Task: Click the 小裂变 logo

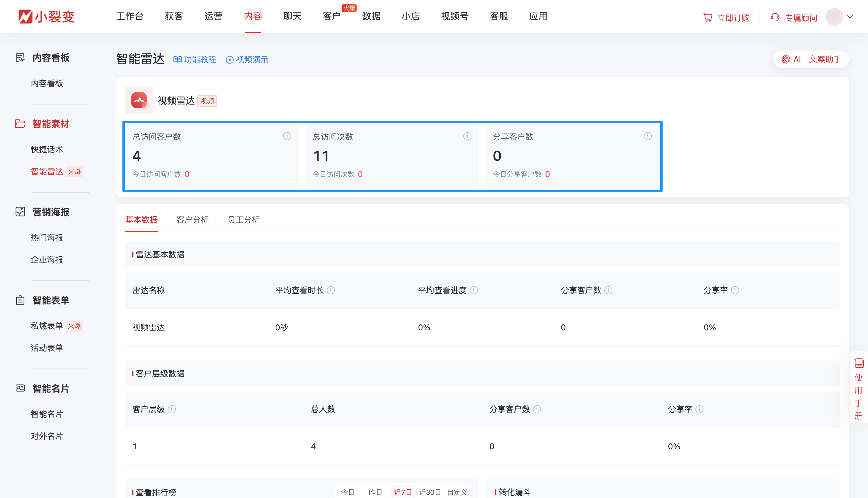Action: pos(46,17)
